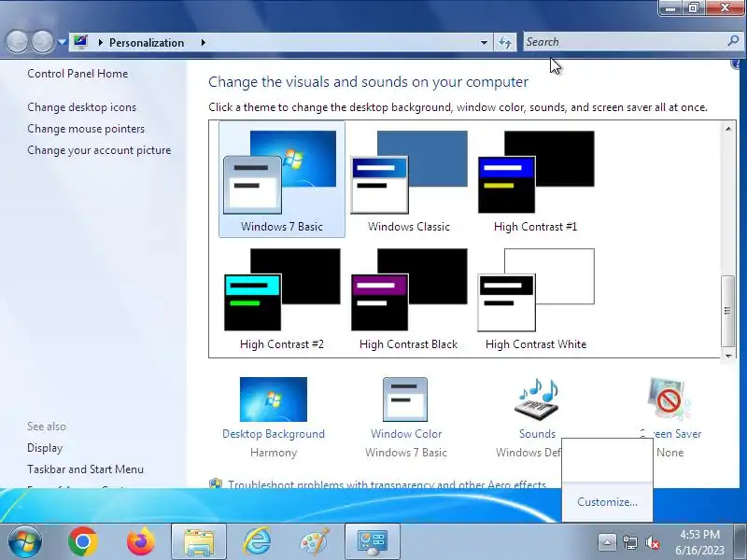Open Change mouse pointers

(x=86, y=129)
